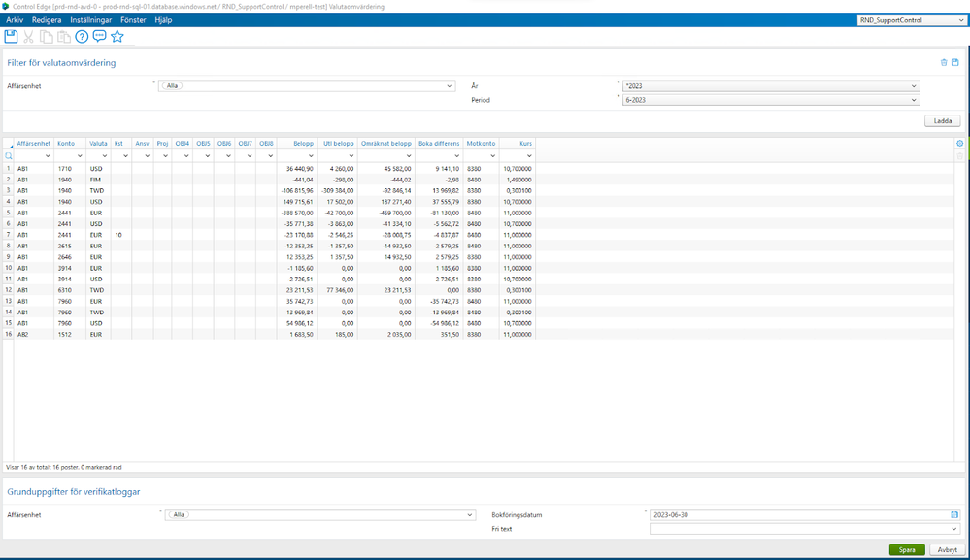Click the Ladda button

942,121
